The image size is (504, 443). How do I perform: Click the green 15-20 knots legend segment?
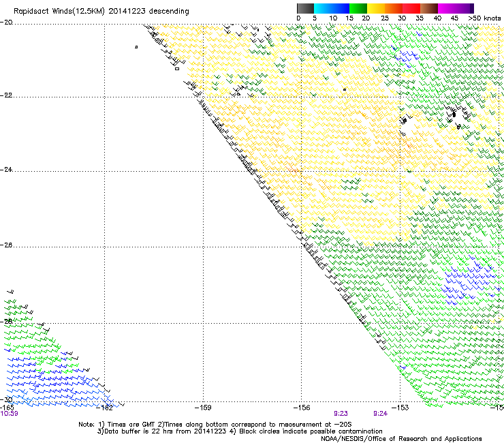coord(358,8)
